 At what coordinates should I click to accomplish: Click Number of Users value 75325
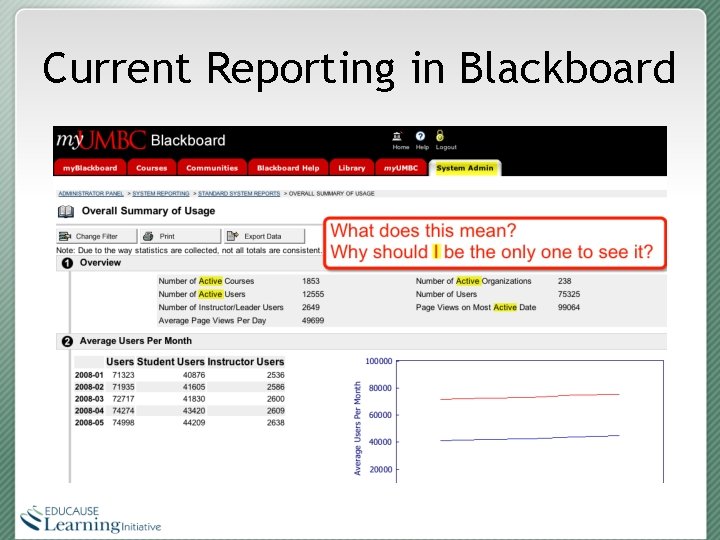coord(568,294)
